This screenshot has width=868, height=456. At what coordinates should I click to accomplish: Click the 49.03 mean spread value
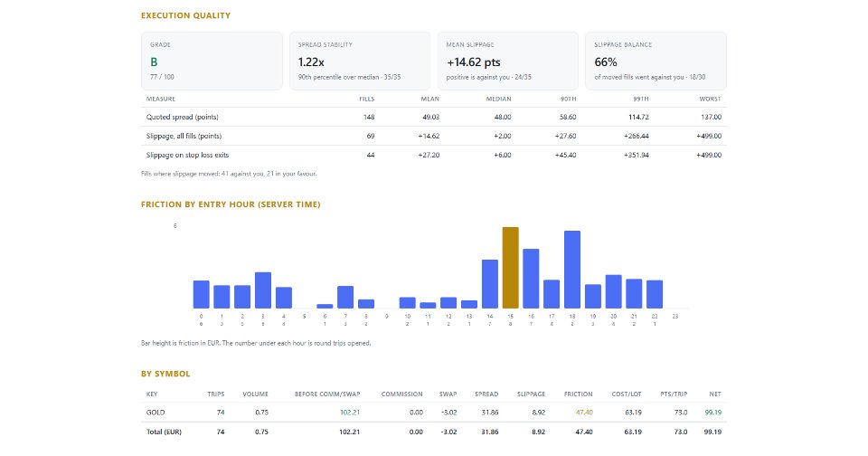click(430, 117)
